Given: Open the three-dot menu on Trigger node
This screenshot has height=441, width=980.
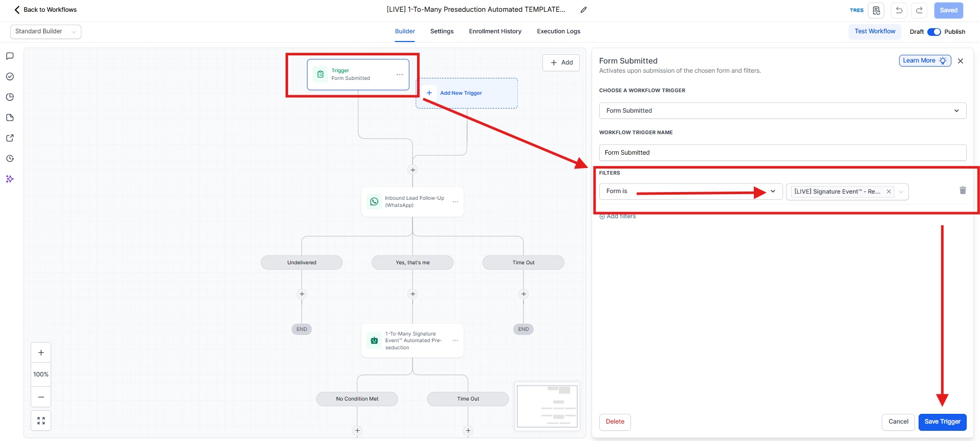Looking at the screenshot, I should coord(400,75).
